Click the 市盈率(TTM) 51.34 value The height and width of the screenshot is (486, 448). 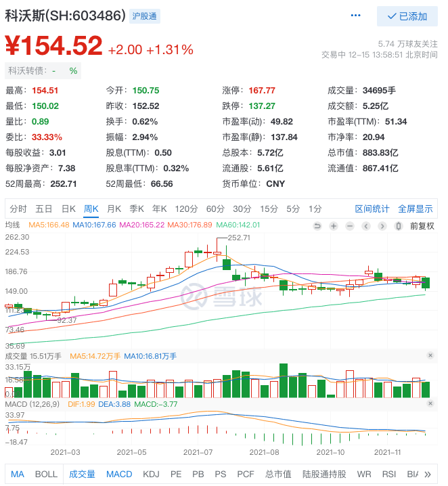(396, 122)
